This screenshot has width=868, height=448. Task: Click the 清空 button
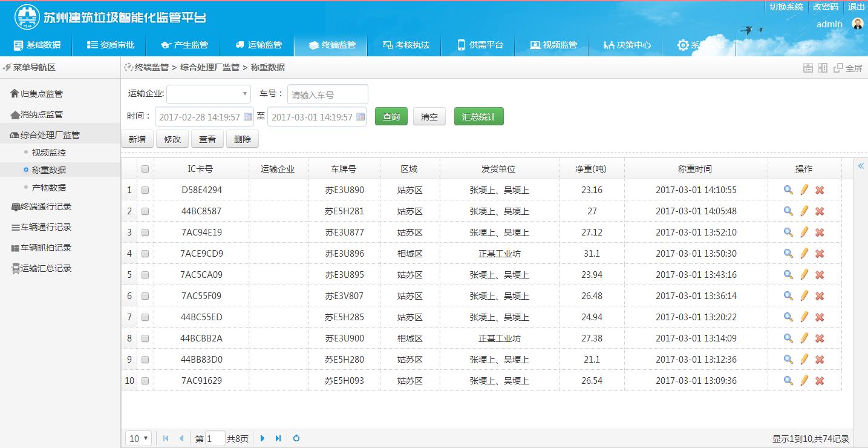click(x=429, y=117)
